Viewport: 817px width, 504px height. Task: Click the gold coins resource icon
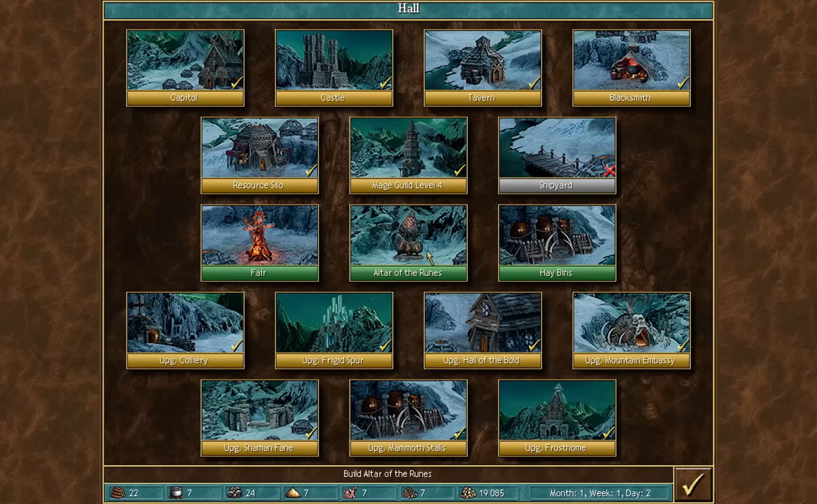point(469,493)
